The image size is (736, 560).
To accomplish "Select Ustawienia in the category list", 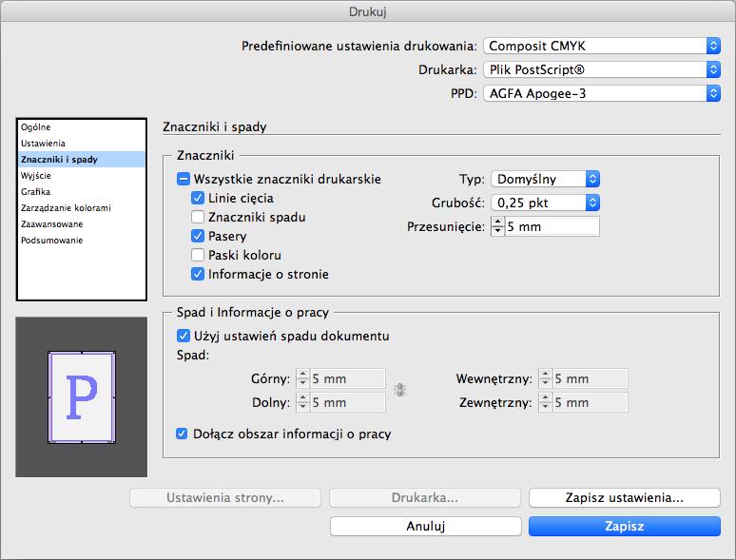I will [x=81, y=144].
